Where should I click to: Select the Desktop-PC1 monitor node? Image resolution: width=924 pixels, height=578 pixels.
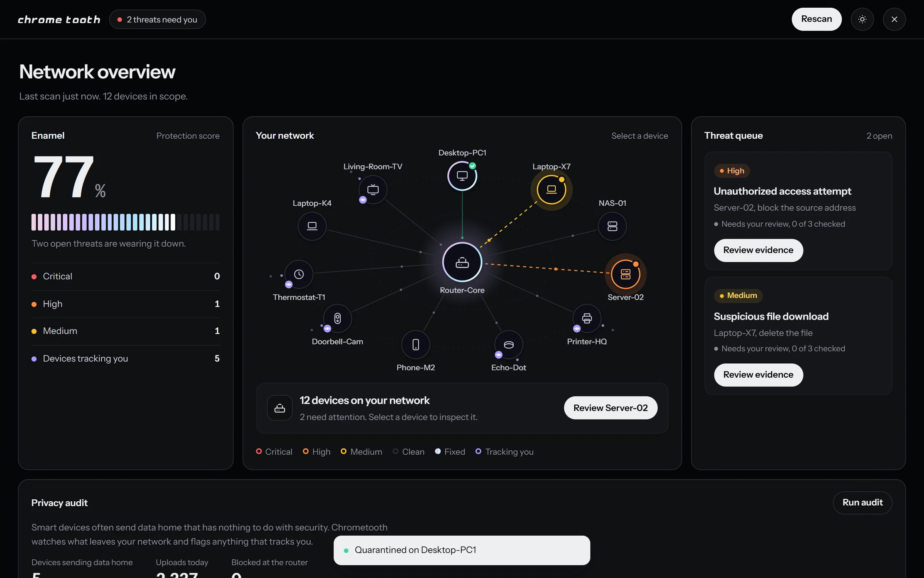point(462,176)
